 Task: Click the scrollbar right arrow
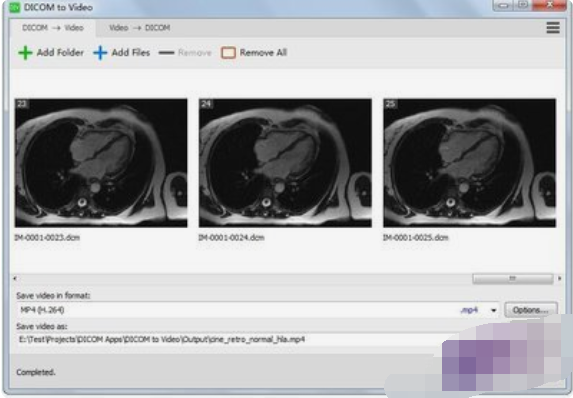[x=559, y=278]
